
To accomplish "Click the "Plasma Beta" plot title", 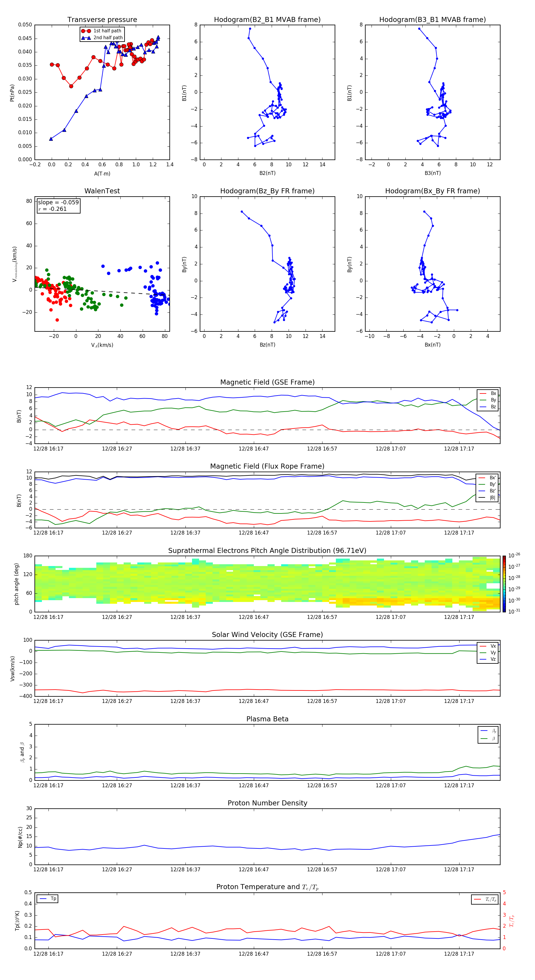I will pyautogui.click(x=267, y=719).
